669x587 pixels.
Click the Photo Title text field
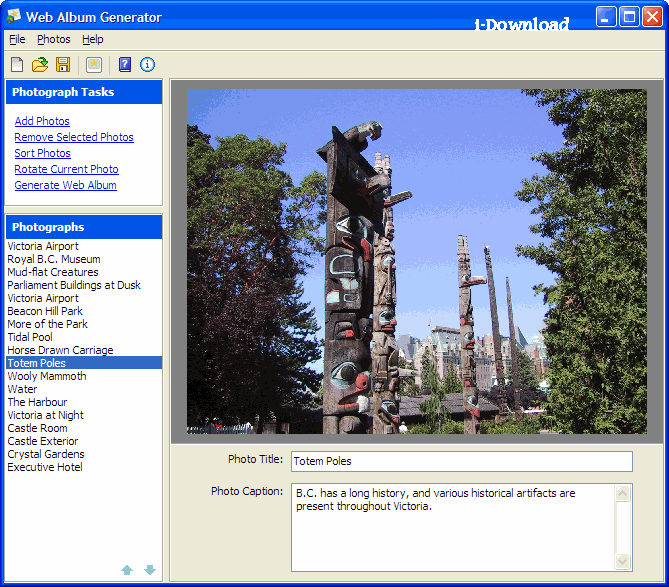point(462,461)
